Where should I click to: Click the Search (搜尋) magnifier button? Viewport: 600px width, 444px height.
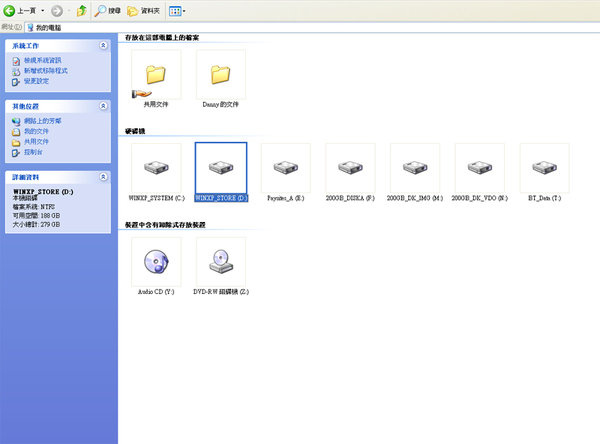(x=107, y=10)
